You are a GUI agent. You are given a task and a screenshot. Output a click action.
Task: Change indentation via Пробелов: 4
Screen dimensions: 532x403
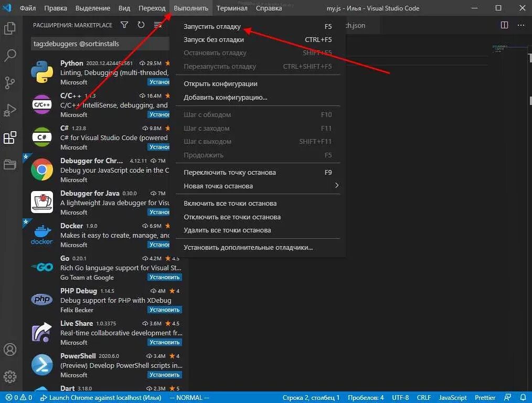coord(366,398)
